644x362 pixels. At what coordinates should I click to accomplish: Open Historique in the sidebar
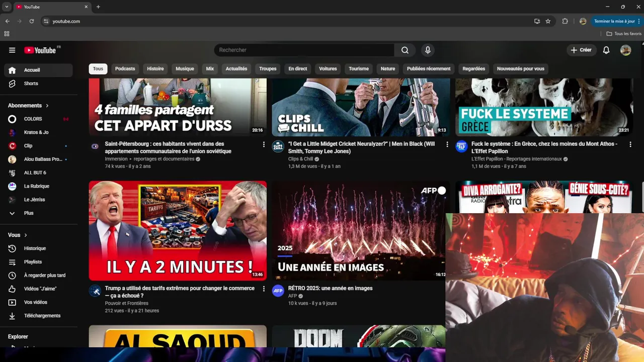coord(38,248)
